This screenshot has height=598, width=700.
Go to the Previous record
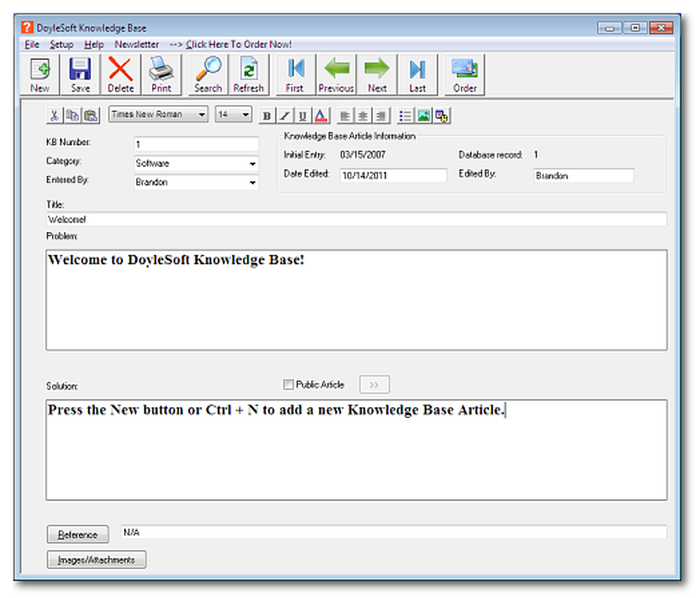336,75
